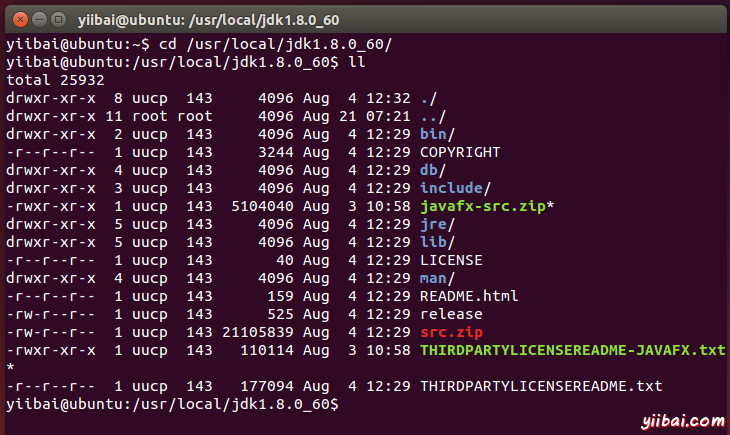Click the last command prompt line
730x435 pixels.
pyautogui.click(x=172, y=404)
